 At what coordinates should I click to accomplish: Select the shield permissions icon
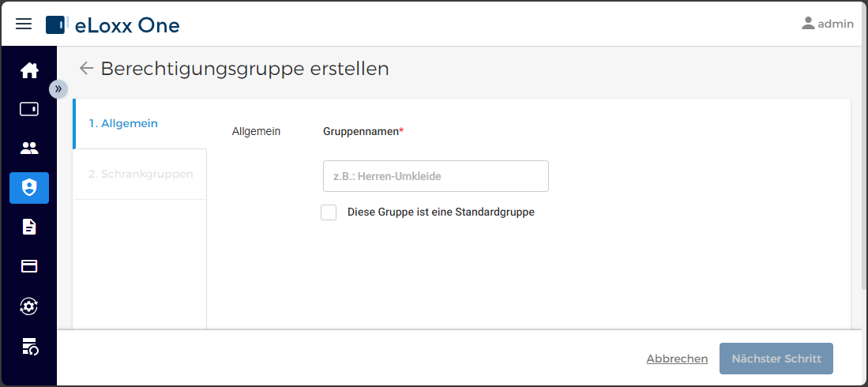[x=29, y=188]
